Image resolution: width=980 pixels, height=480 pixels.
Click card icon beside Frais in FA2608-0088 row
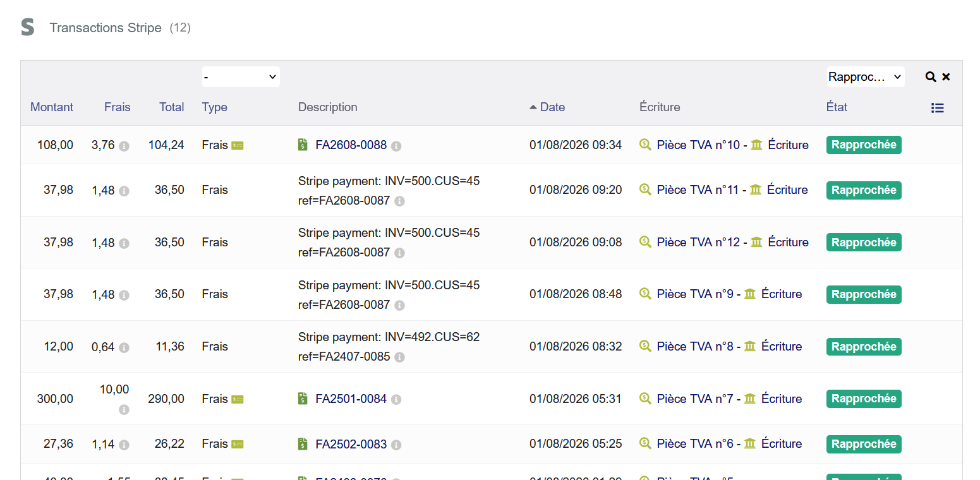pos(238,145)
